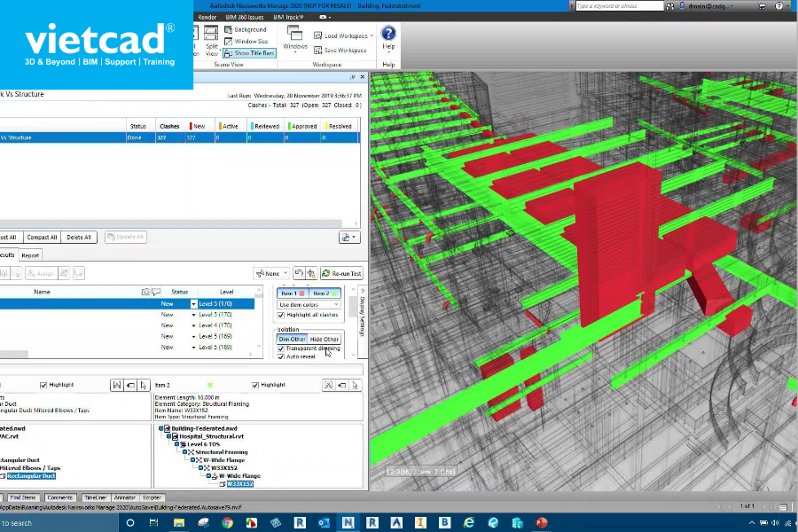Click the Compact All button
Viewport: 798px width, 532px height.
click(x=42, y=238)
